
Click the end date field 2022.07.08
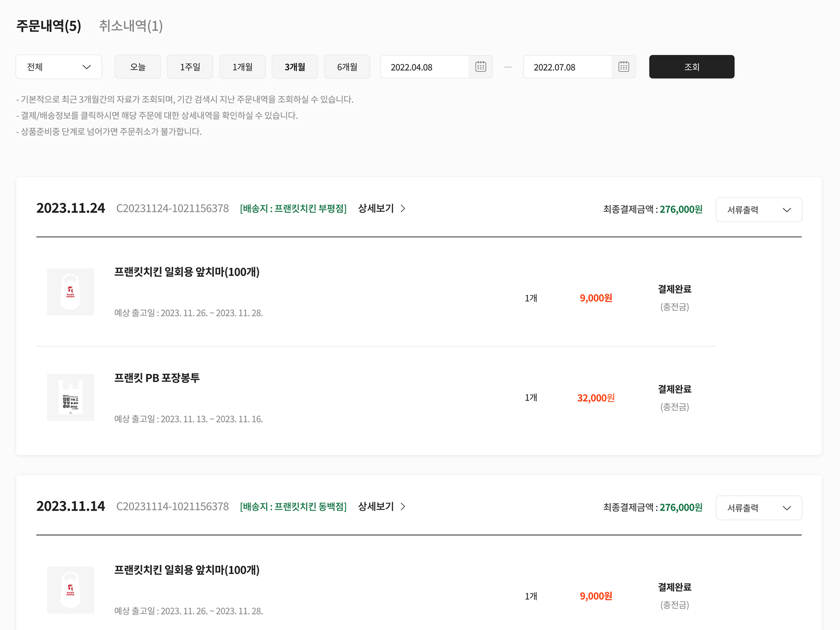click(567, 67)
